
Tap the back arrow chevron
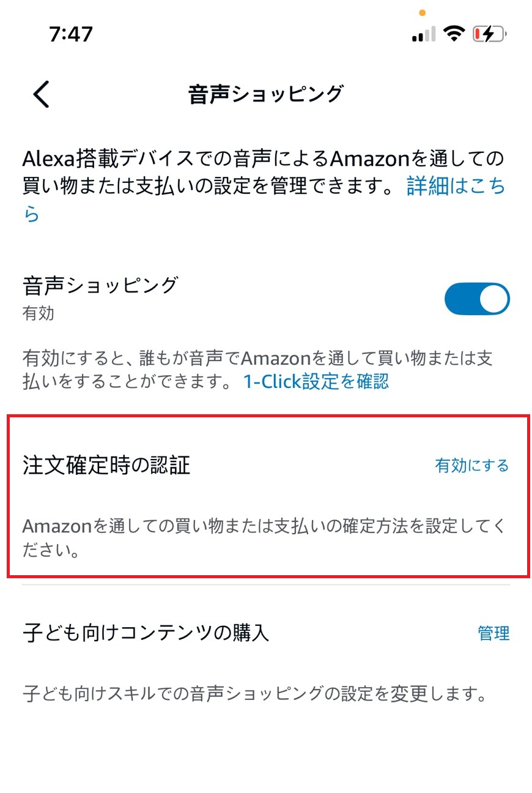click(x=40, y=94)
